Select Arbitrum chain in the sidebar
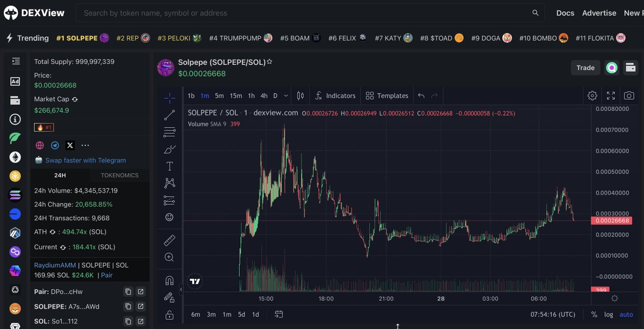The height and width of the screenshot is (329, 644). (x=15, y=233)
